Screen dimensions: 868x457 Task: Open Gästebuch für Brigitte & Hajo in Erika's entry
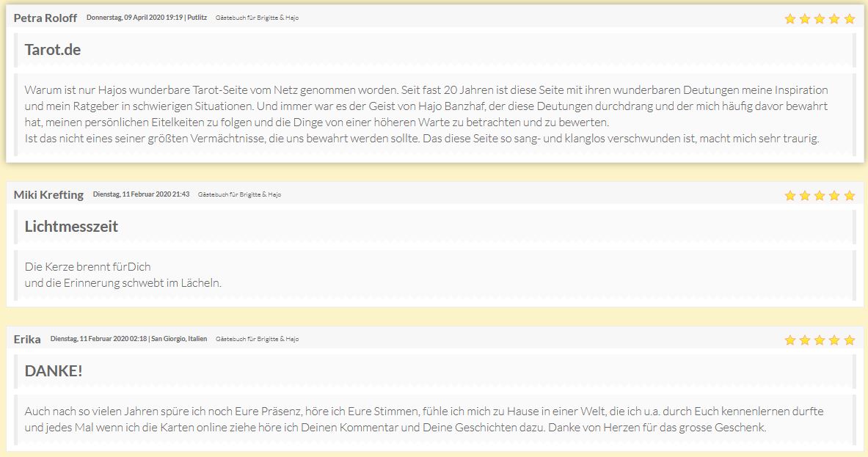[257, 339]
